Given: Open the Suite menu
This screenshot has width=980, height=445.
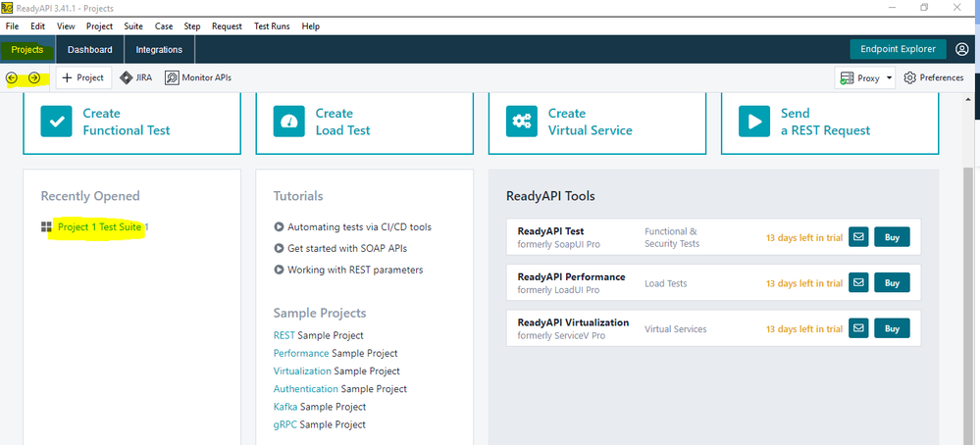Looking at the screenshot, I should 133,26.
